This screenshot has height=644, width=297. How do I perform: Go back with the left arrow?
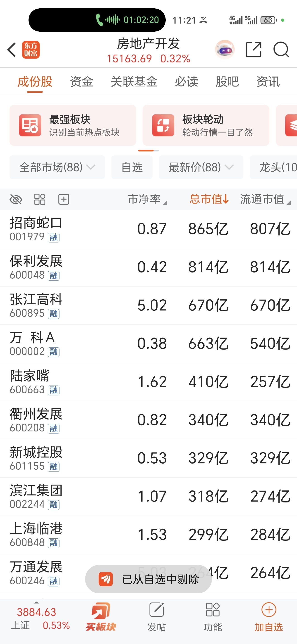[x=12, y=50]
